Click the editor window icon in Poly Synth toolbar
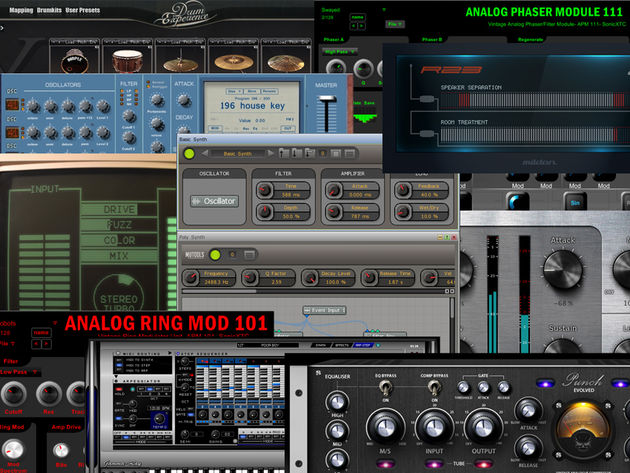Image resolution: width=630 pixels, height=473 pixels. tap(249, 254)
